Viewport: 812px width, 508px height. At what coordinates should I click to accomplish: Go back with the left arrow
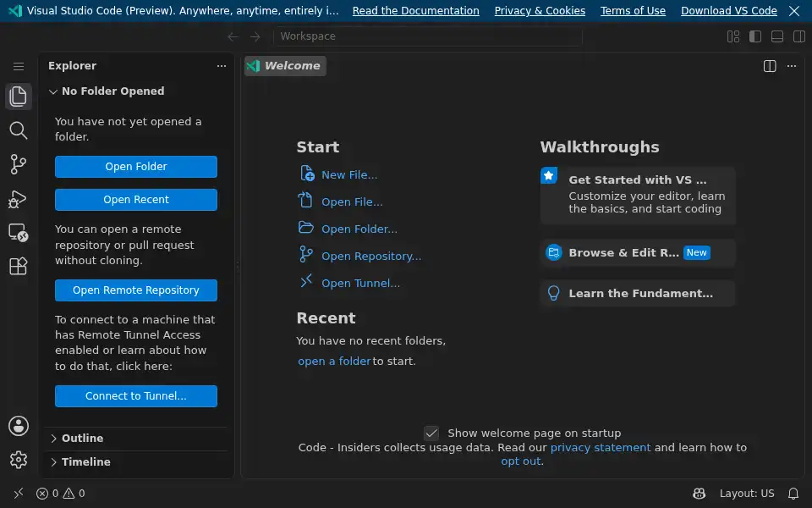pyautogui.click(x=233, y=36)
